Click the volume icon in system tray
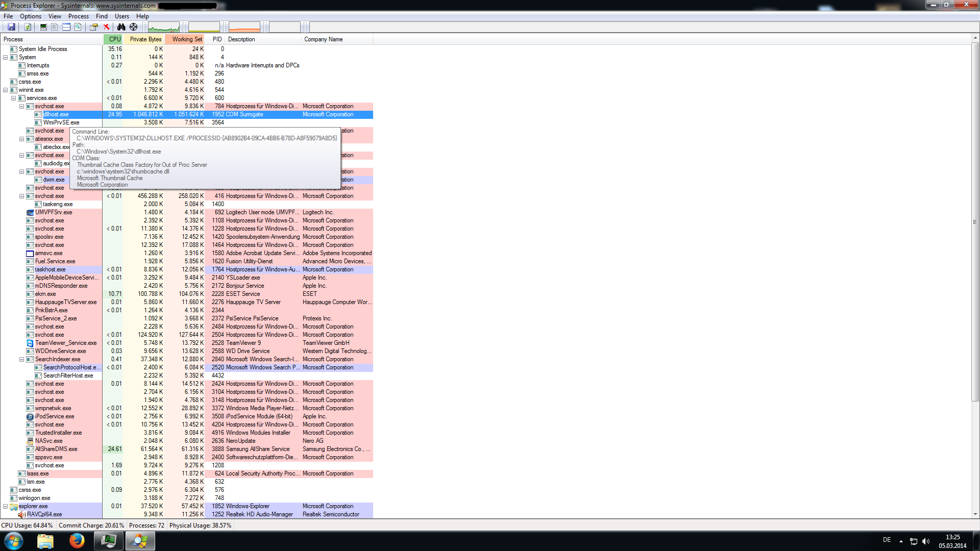Image resolution: width=980 pixels, height=551 pixels. click(x=926, y=541)
